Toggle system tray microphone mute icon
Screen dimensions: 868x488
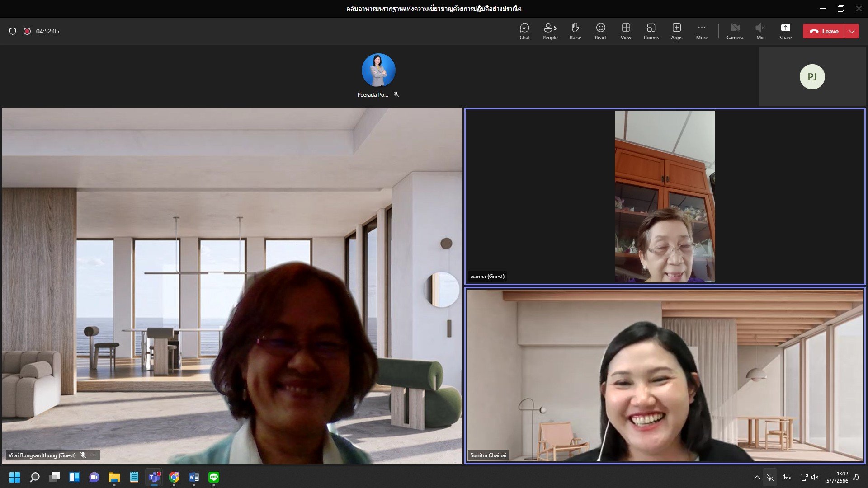[769, 477]
